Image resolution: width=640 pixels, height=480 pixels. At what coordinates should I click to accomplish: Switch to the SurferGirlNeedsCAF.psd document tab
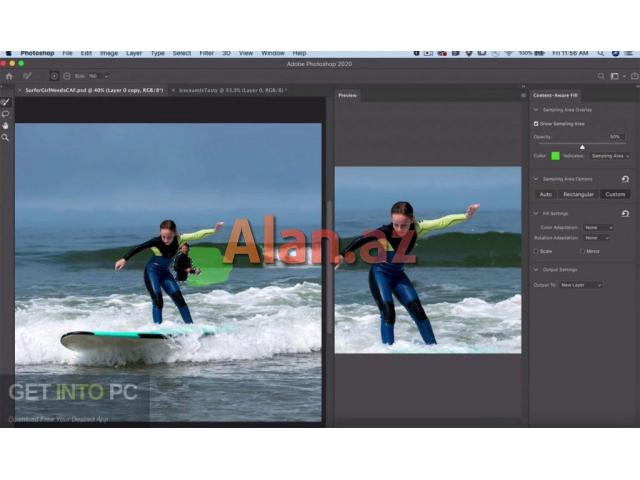point(94,90)
